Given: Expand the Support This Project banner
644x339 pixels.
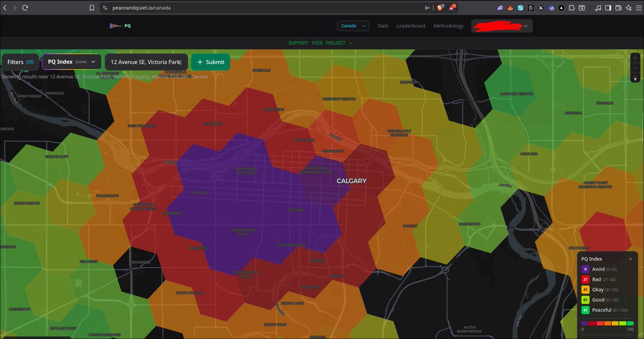Looking at the screenshot, I should (320, 43).
